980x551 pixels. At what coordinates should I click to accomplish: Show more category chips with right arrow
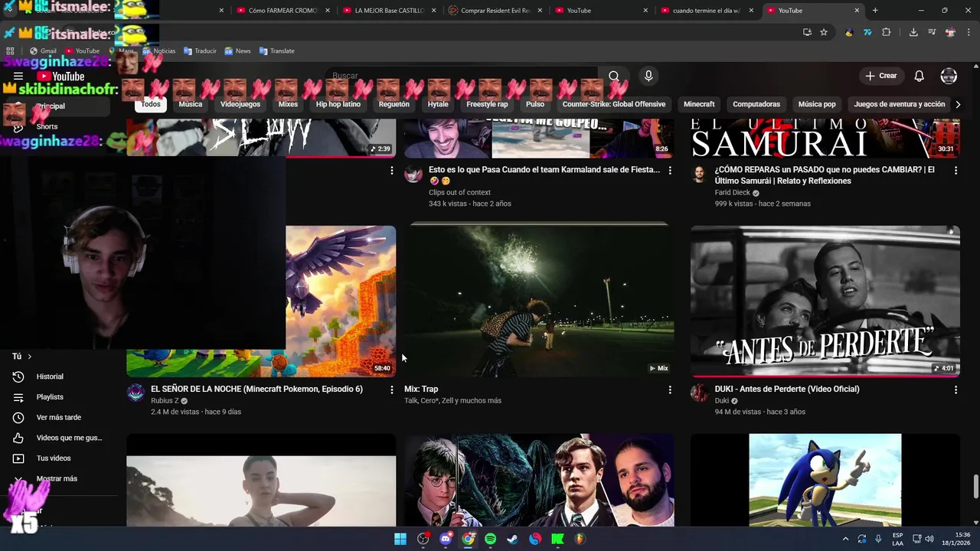957,104
